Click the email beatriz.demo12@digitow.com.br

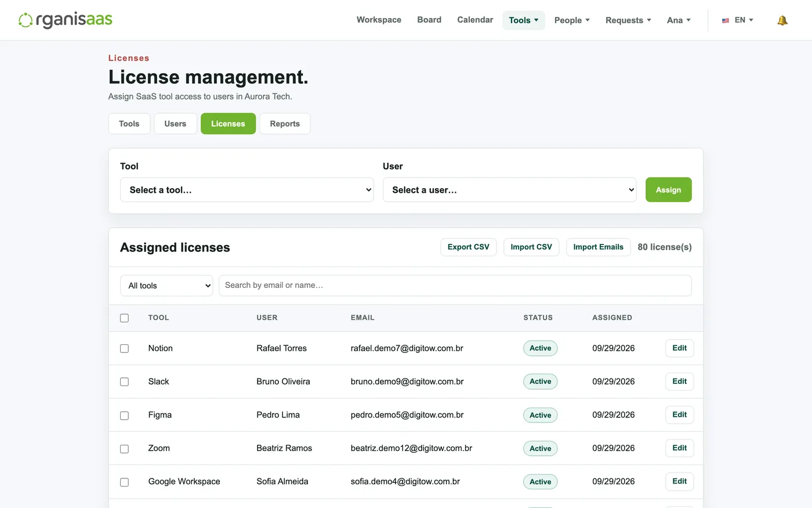411,448
